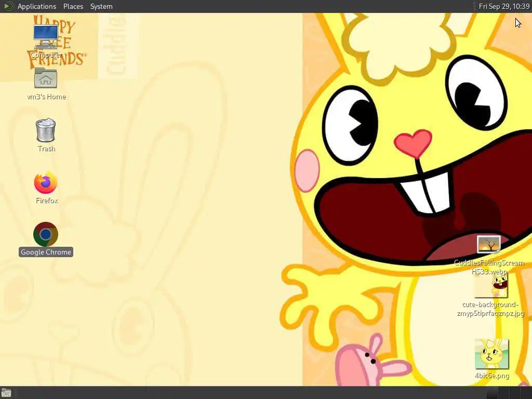The width and height of the screenshot is (532, 399).
Task: Open the System menu
Action: (x=101, y=6)
